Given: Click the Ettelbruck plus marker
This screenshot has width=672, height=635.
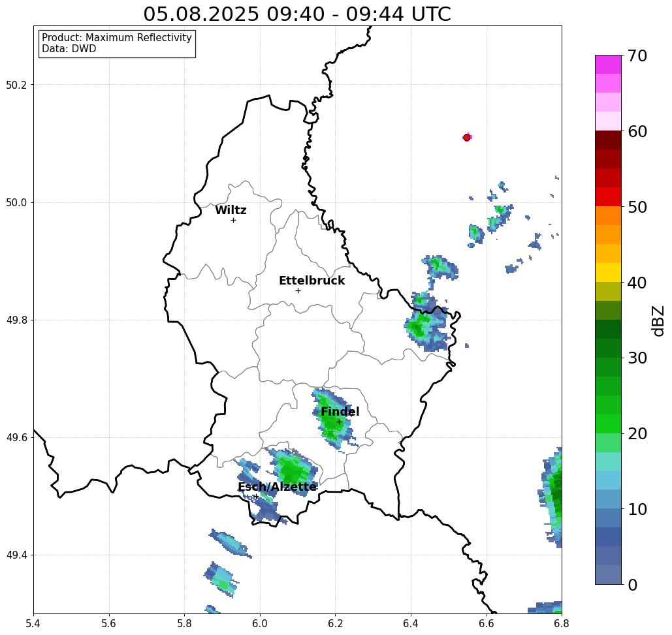Looking at the screenshot, I should click(298, 290).
